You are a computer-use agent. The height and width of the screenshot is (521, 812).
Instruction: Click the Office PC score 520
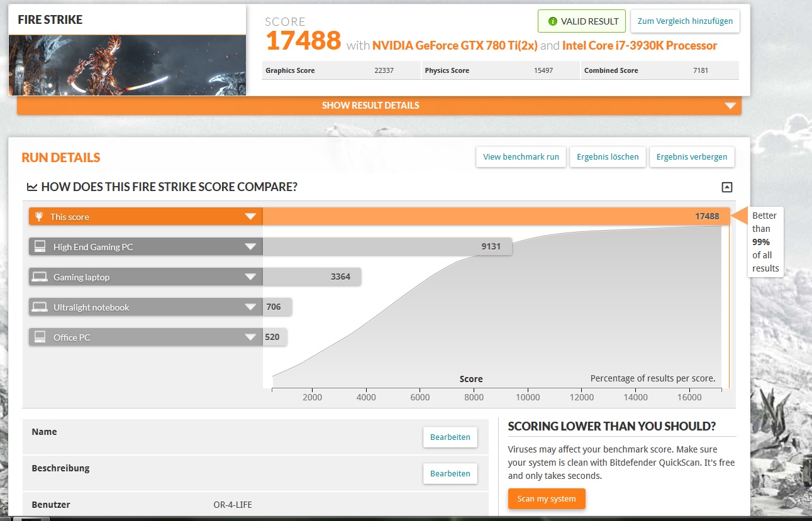point(272,337)
